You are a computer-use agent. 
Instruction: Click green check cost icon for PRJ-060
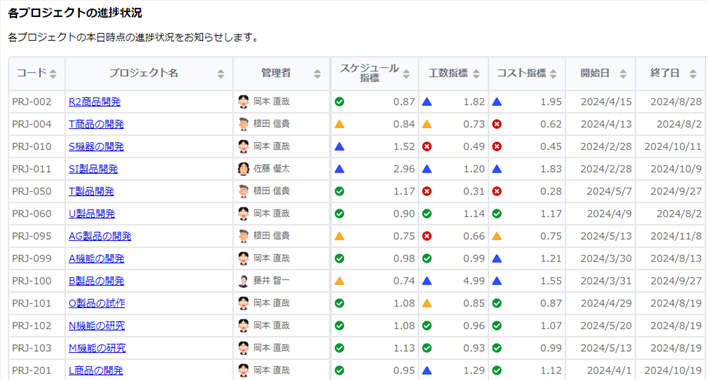(497, 213)
